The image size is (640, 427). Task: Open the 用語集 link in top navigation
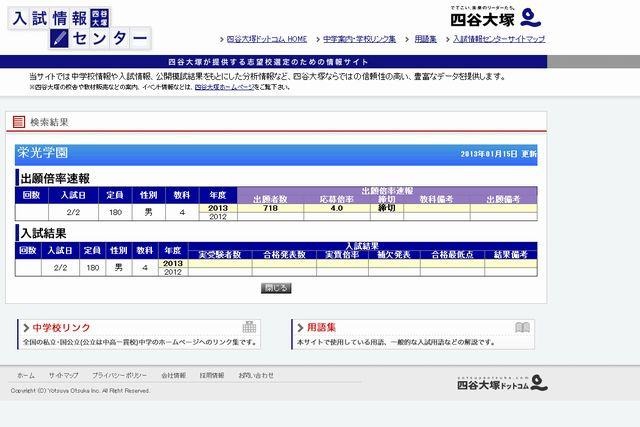425,39
